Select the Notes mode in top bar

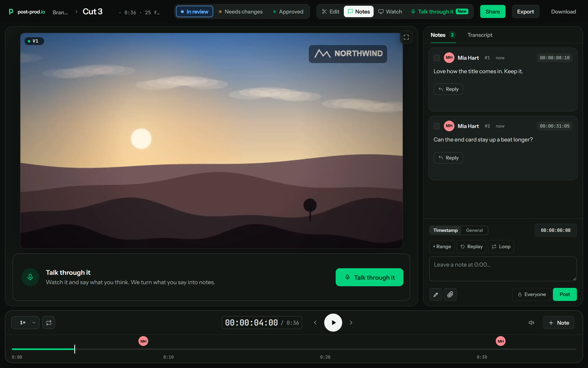pyautogui.click(x=359, y=11)
